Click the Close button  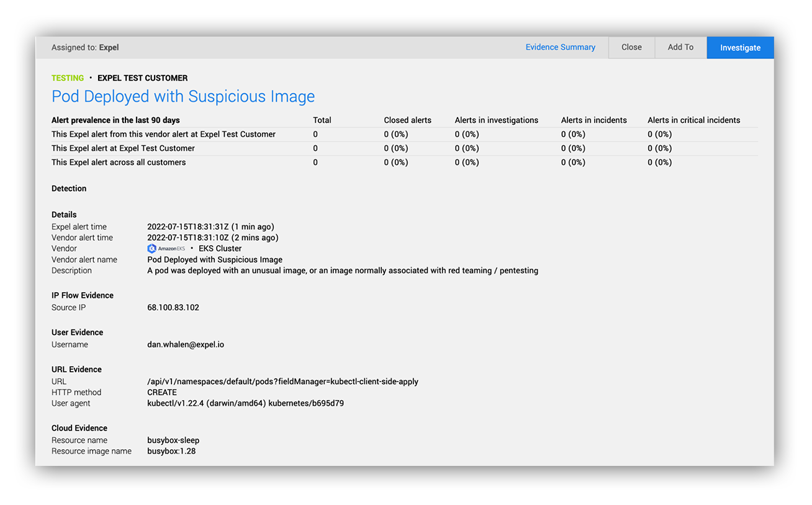pos(631,47)
